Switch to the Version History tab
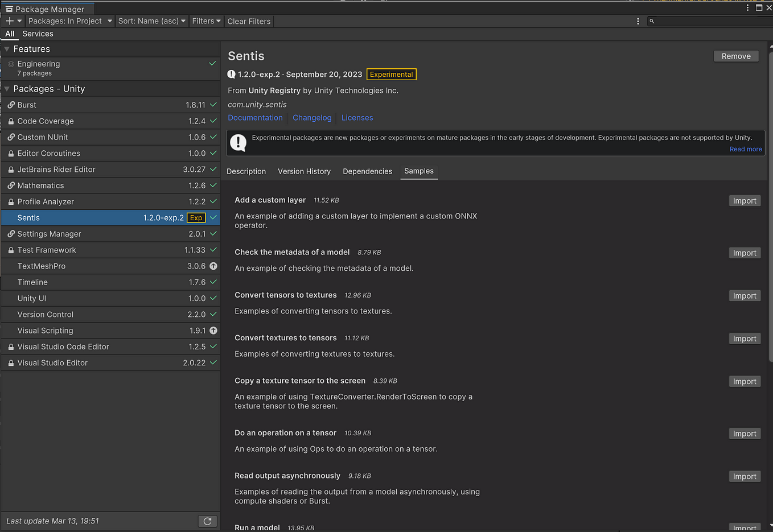773x532 pixels. 304,171
